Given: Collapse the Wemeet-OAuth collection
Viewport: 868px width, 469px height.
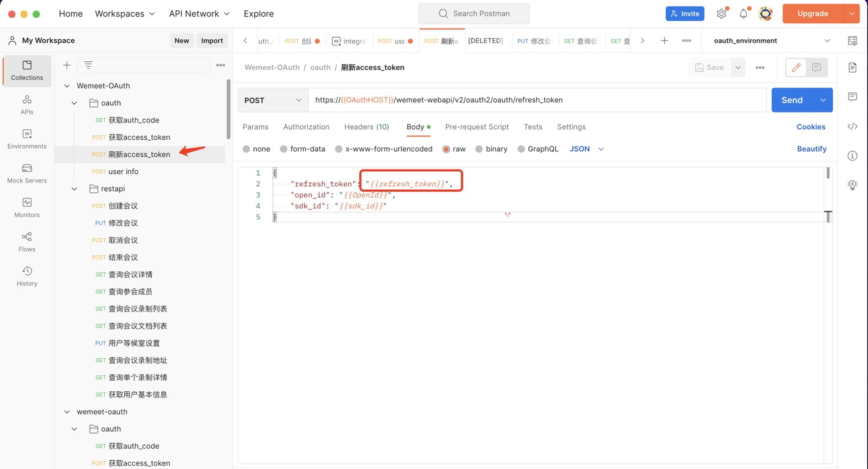Looking at the screenshot, I should tap(67, 86).
